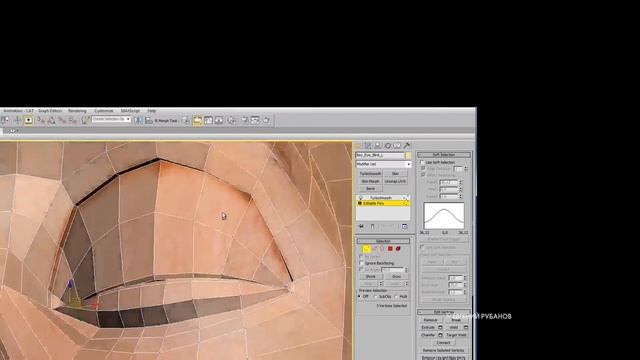
Task: Open the Extrude settings box icon
Action: point(440,327)
